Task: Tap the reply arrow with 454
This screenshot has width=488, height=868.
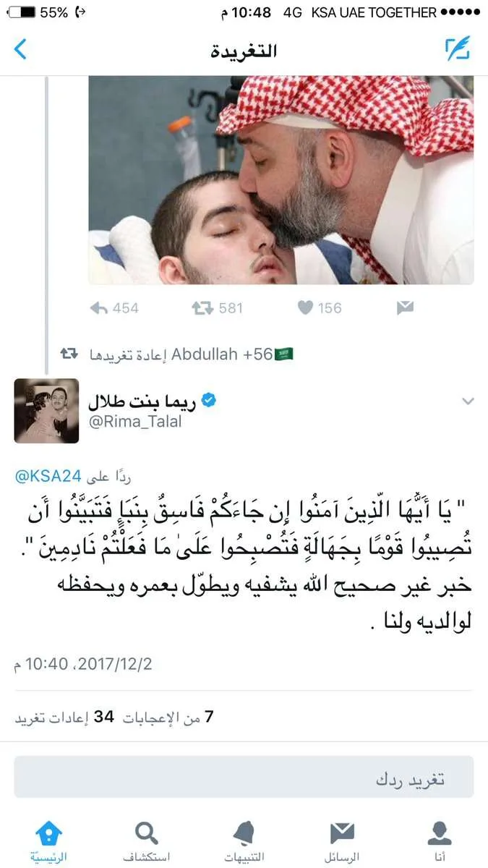Action: pos(114,308)
